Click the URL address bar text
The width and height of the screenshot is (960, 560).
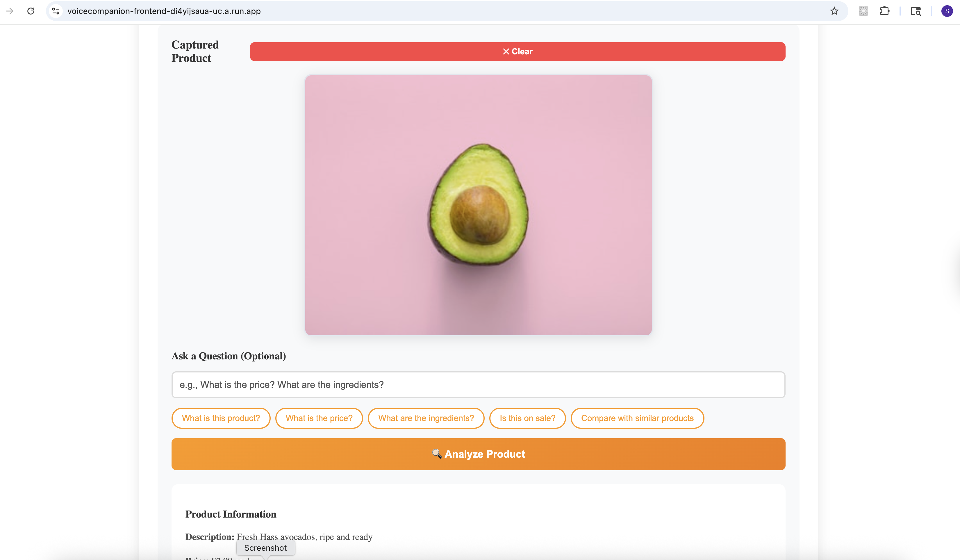(164, 11)
